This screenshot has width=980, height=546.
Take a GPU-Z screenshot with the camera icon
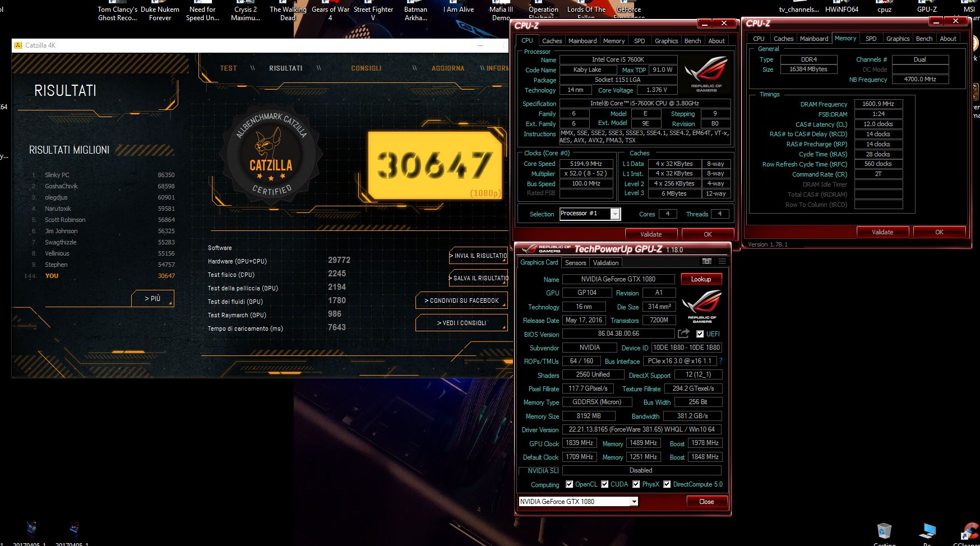[707, 261]
